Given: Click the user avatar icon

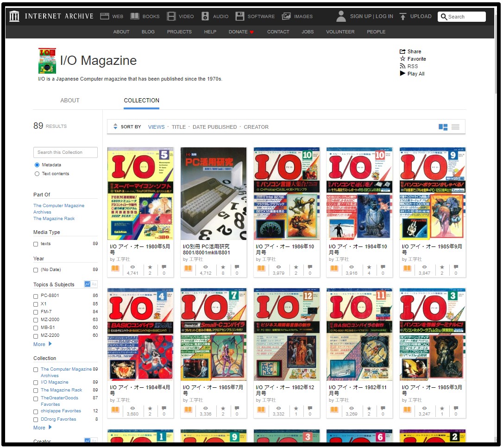Looking at the screenshot, I should [341, 16].
